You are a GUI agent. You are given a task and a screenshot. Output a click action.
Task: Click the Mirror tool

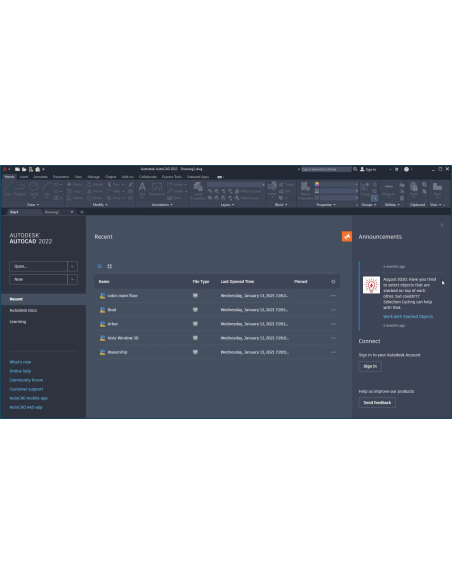pos(95,191)
